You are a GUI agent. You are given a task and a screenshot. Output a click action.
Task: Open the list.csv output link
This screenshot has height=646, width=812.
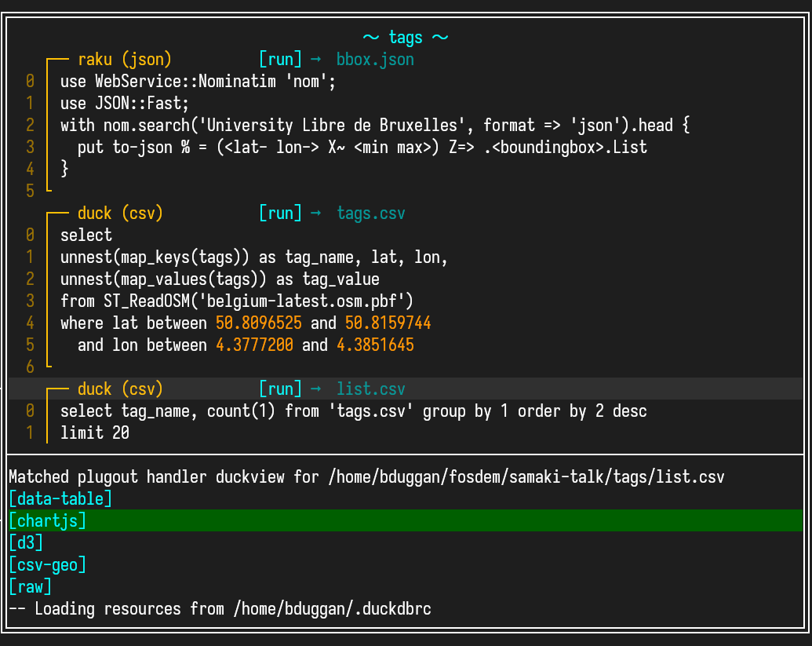(370, 389)
